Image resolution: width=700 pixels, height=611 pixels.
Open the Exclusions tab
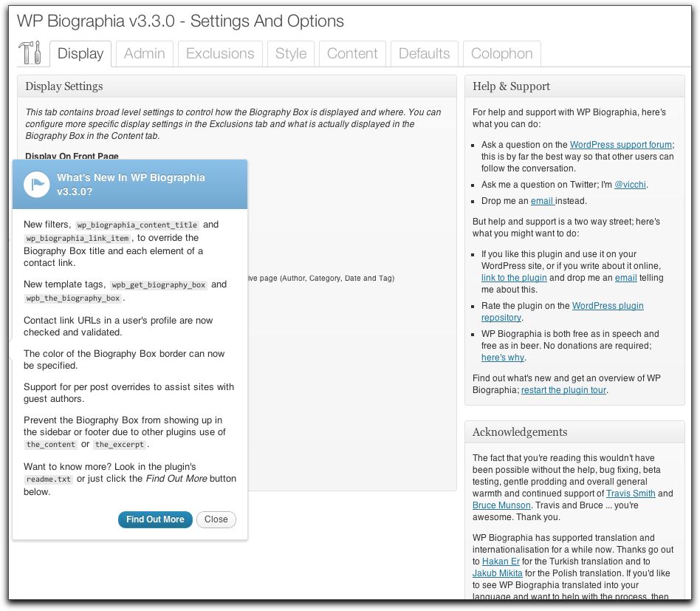pos(220,54)
